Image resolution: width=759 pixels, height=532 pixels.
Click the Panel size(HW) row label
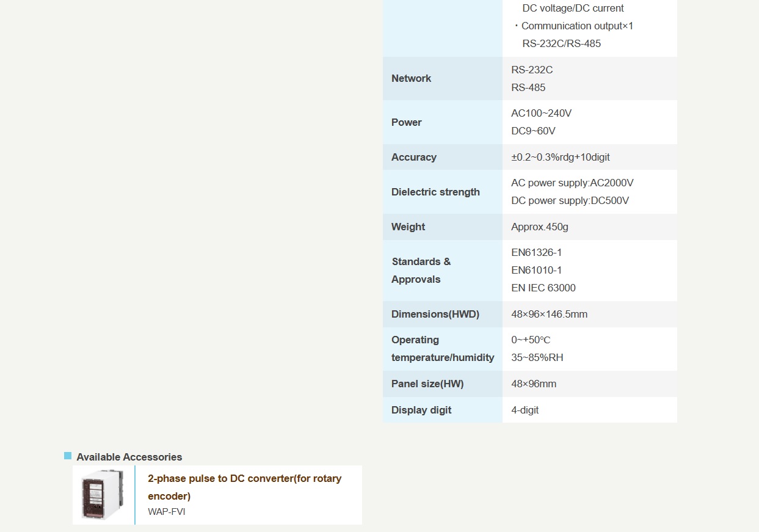pos(427,384)
